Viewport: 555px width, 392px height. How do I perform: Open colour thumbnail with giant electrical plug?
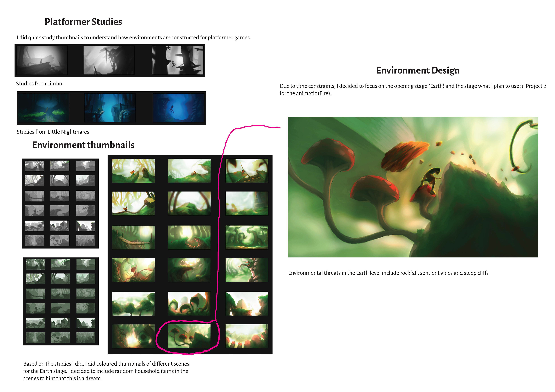[133, 203]
